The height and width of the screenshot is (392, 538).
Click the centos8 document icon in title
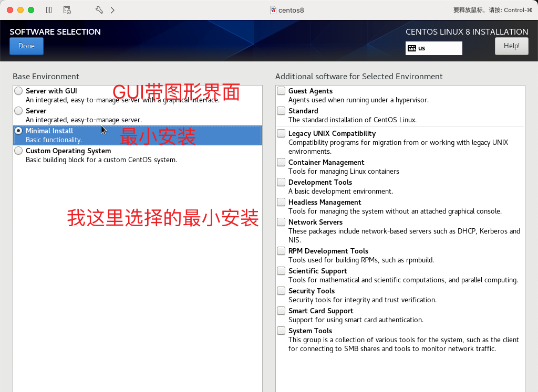pyautogui.click(x=273, y=10)
